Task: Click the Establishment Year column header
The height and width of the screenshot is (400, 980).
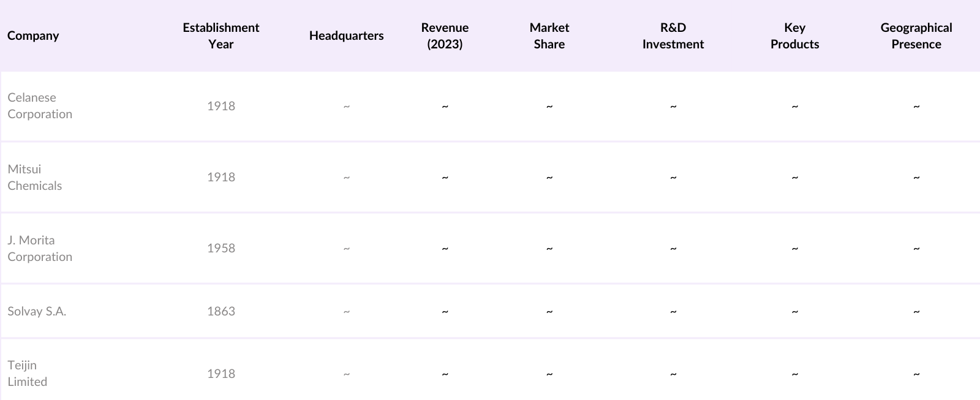Action: point(221,36)
